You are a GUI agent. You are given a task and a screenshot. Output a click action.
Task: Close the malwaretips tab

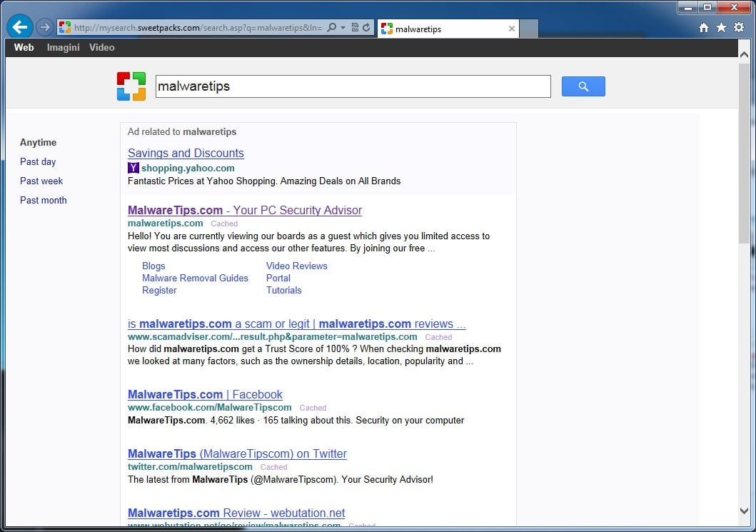(x=512, y=29)
